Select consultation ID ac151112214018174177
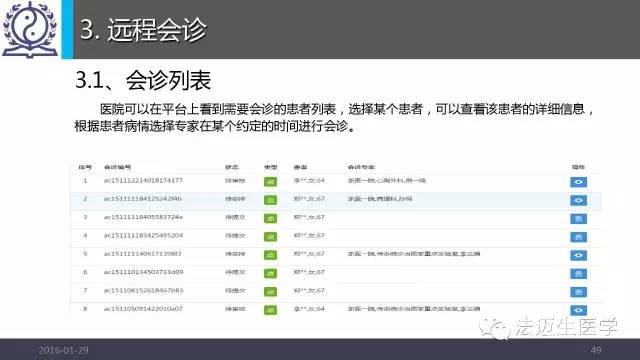Viewport: 640px width, 360px height. (x=143, y=180)
